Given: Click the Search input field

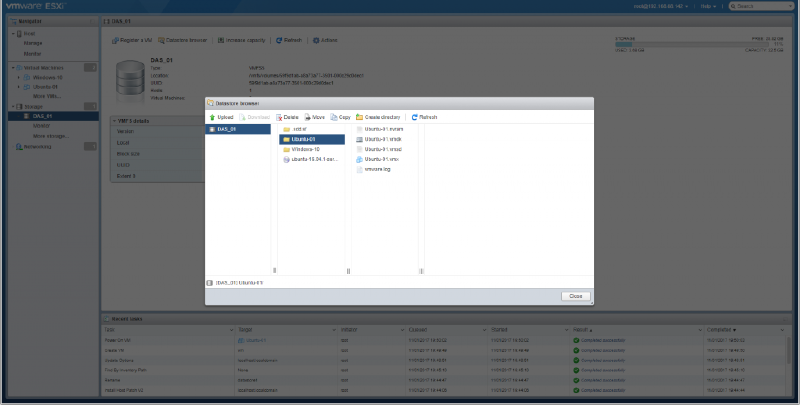Looking at the screenshot, I should (x=763, y=6).
